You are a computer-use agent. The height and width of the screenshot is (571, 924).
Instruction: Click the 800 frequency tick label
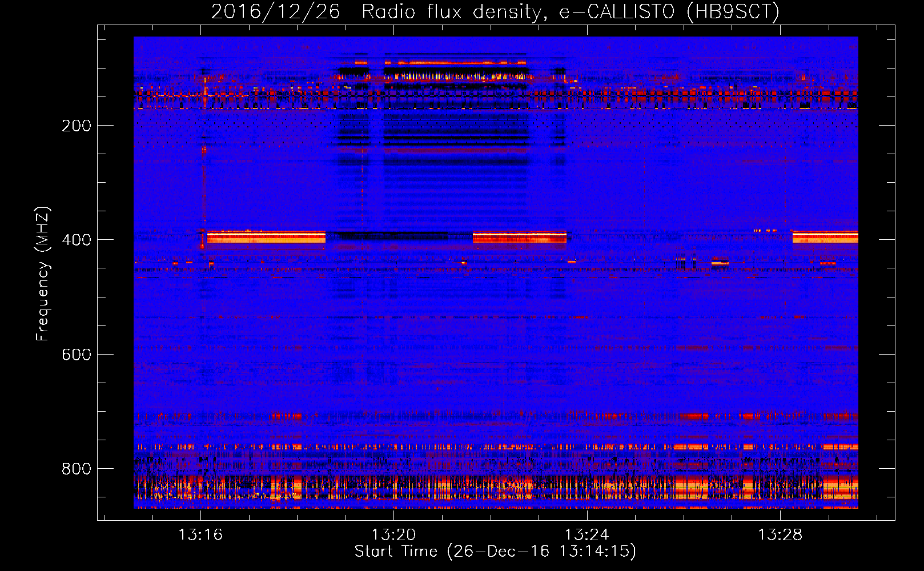[77, 469]
